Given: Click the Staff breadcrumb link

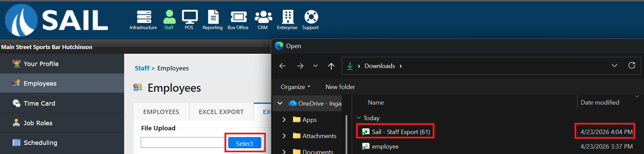Looking at the screenshot, I should coord(142,68).
